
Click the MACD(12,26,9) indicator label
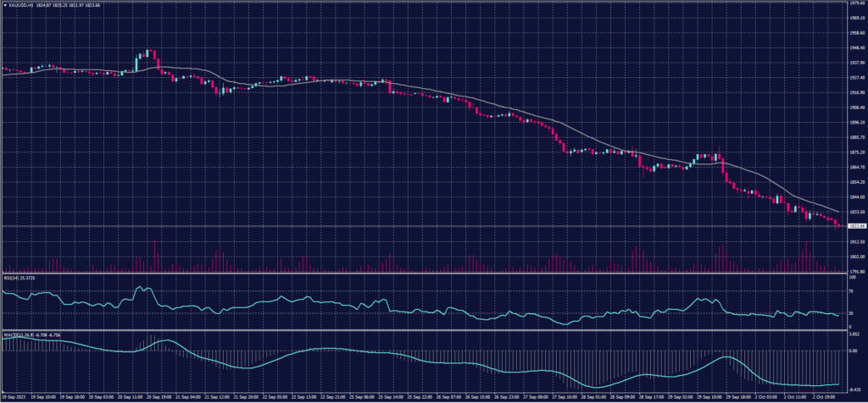pos(15,334)
